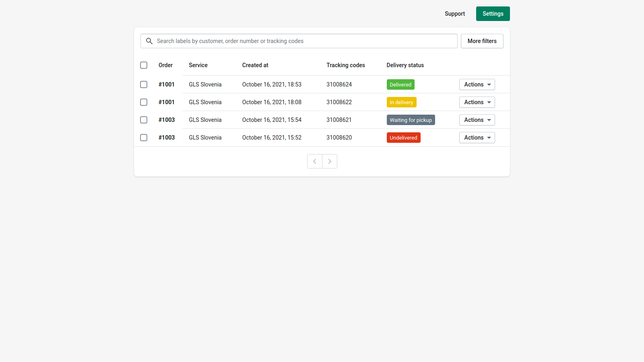644x362 pixels.
Task: Check the row for tracking code 31008624
Action: click(x=144, y=84)
